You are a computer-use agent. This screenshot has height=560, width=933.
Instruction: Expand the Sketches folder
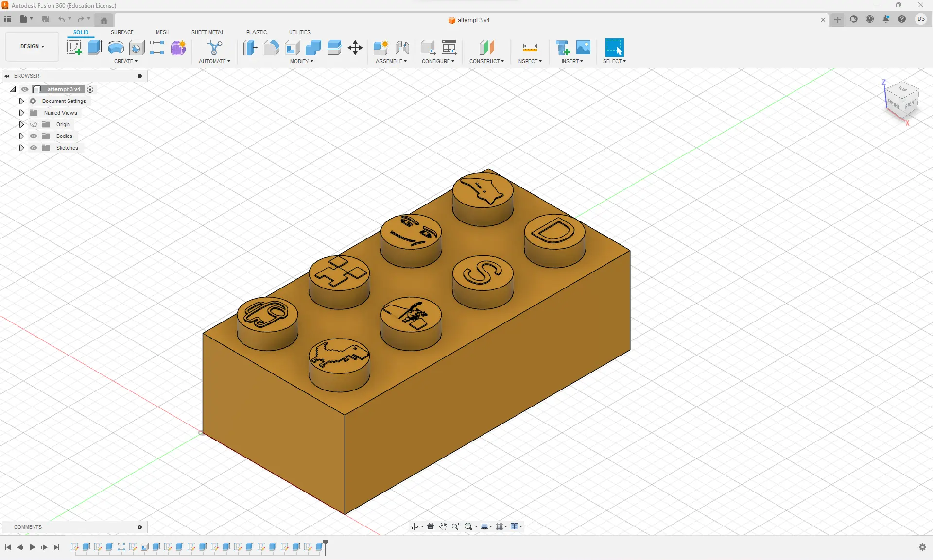(21, 148)
